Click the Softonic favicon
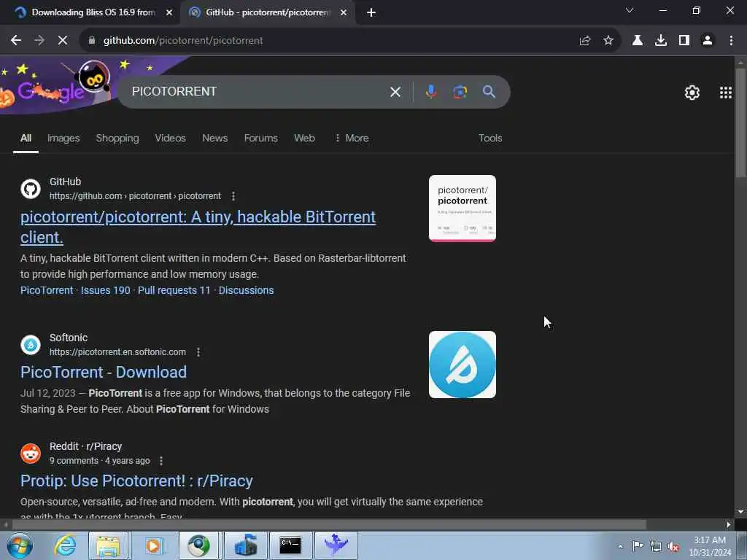 tap(31, 345)
